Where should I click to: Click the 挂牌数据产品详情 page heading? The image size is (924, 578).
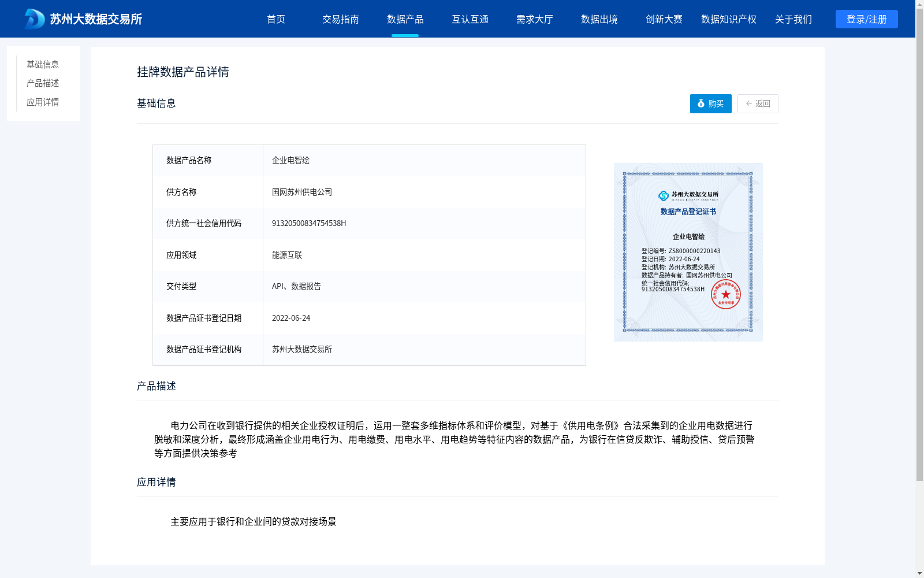coord(183,72)
